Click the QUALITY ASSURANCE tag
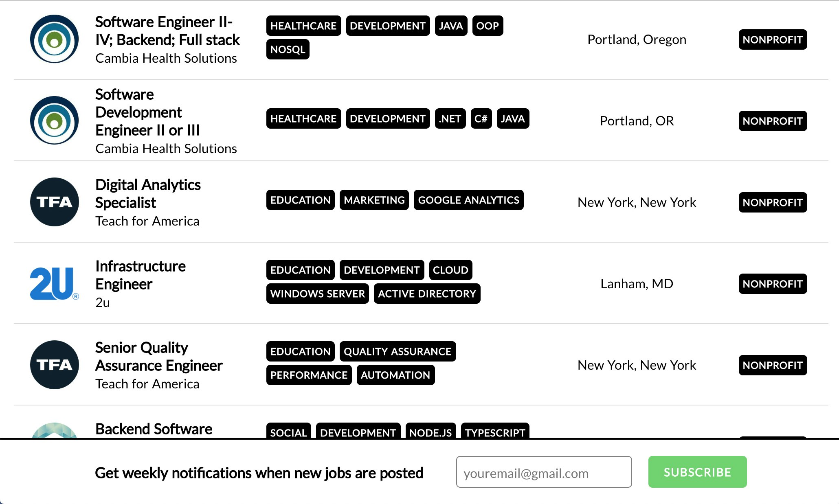This screenshot has width=839, height=504. (398, 351)
